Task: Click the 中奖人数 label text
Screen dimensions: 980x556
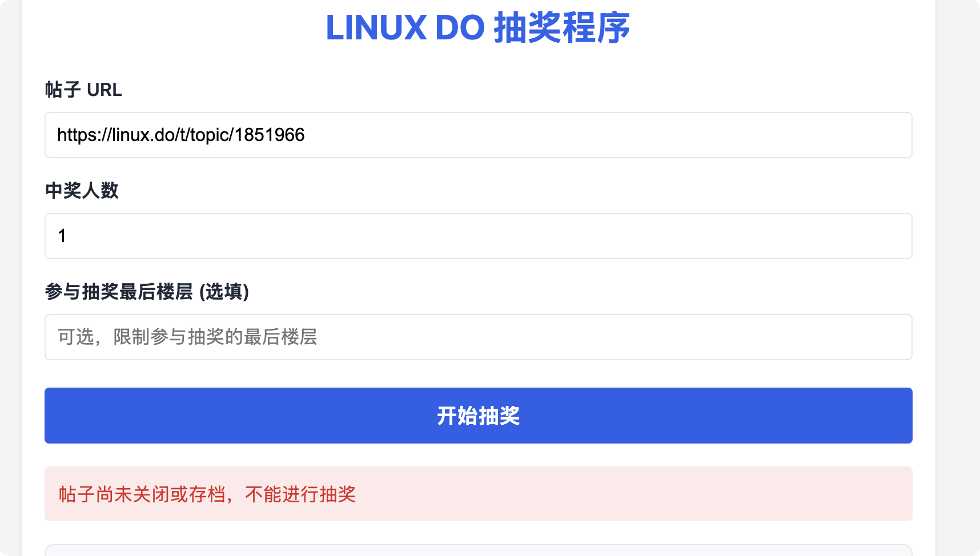Action: pyautogui.click(x=82, y=191)
